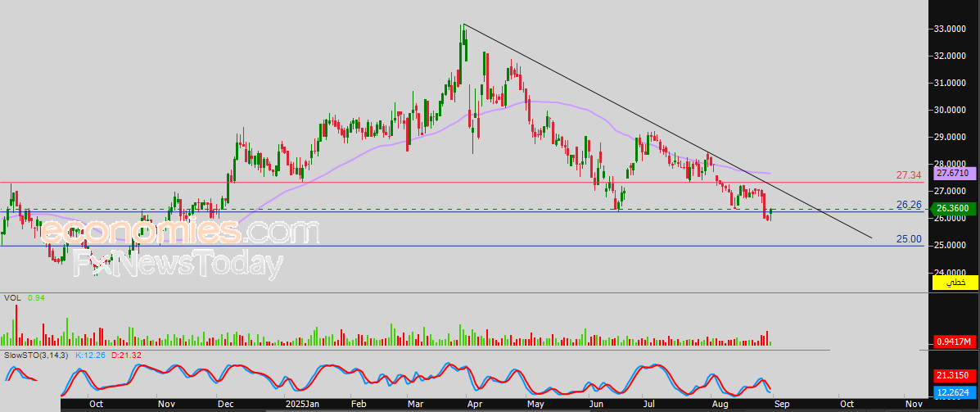The width and height of the screenshot is (980, 412).
Task: Click the Mar date axis label
Action: point(416,405)
